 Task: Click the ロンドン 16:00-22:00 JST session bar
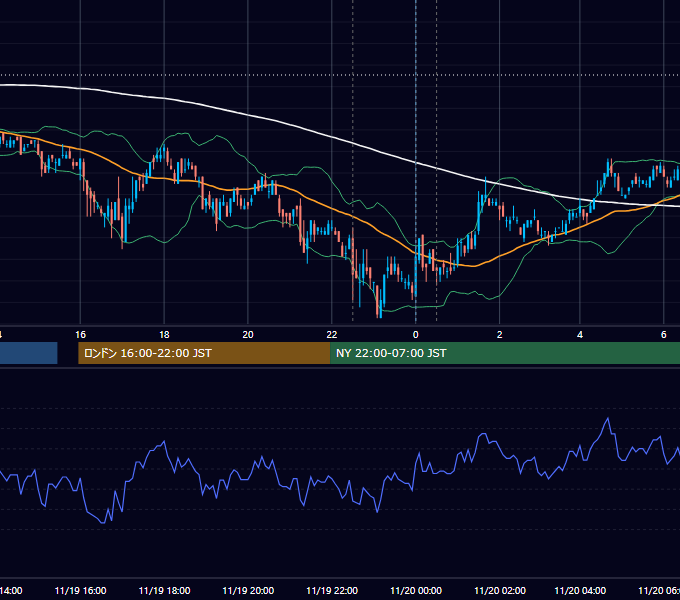click(x=204, y=353)
